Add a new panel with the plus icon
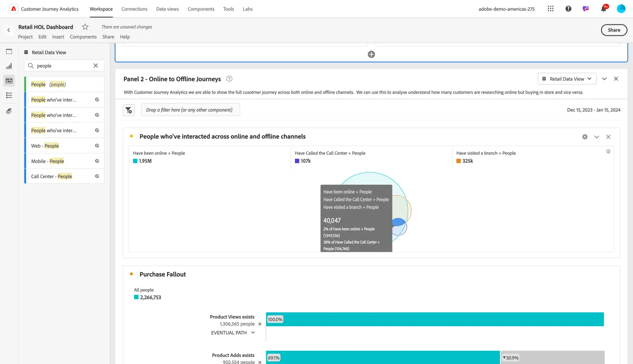Image resolution: width=633 pixels, height=364 pixels. point(371,55)
